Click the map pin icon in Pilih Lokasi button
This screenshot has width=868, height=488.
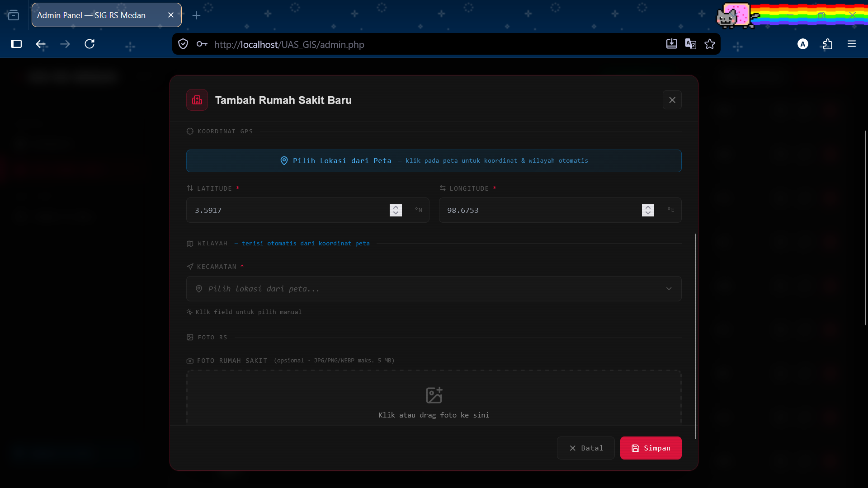284,161
